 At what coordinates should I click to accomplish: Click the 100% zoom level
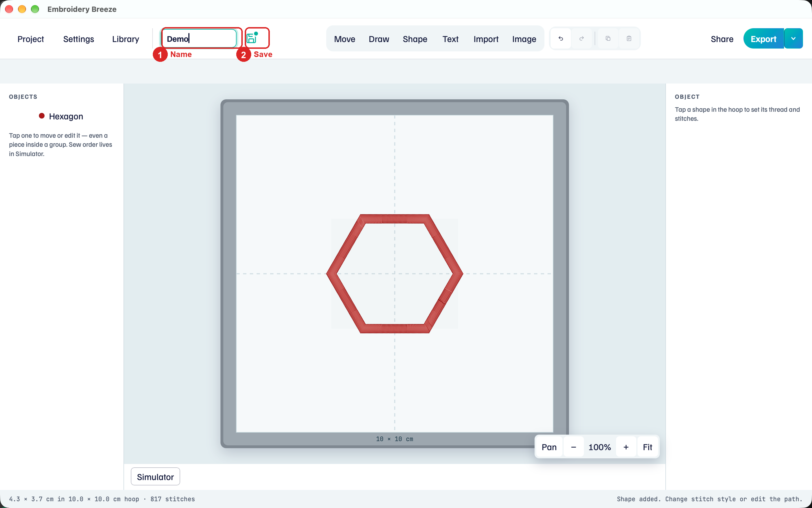[600, 447]
